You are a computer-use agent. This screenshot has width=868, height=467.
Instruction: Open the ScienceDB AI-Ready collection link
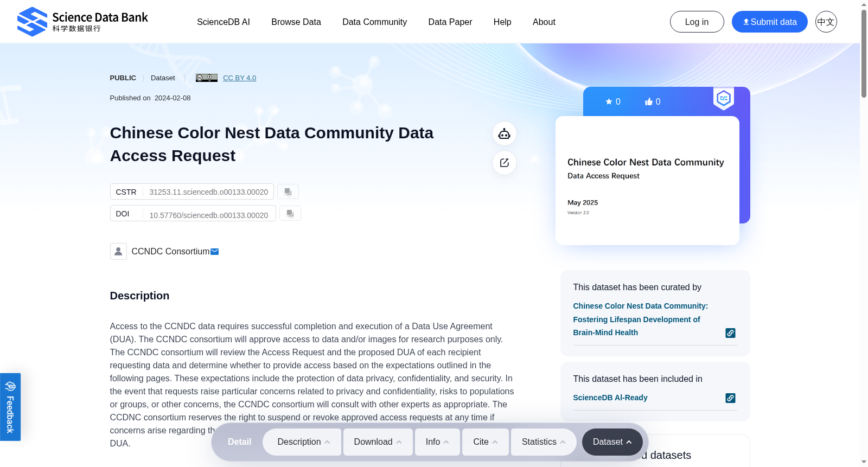click(610, 398)
